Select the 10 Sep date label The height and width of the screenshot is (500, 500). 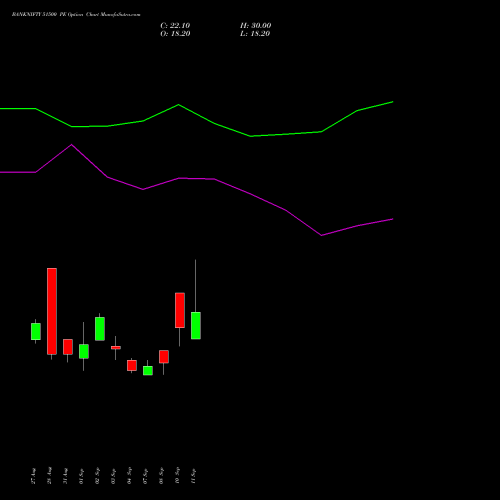pyautogui.click(x=177, y=476)
